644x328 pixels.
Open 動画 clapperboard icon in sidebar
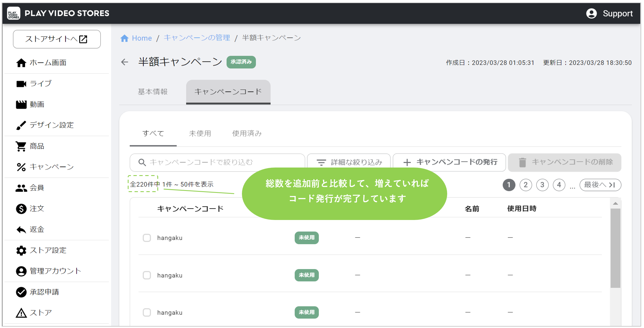pyautogui.click(x=21, y=104)
